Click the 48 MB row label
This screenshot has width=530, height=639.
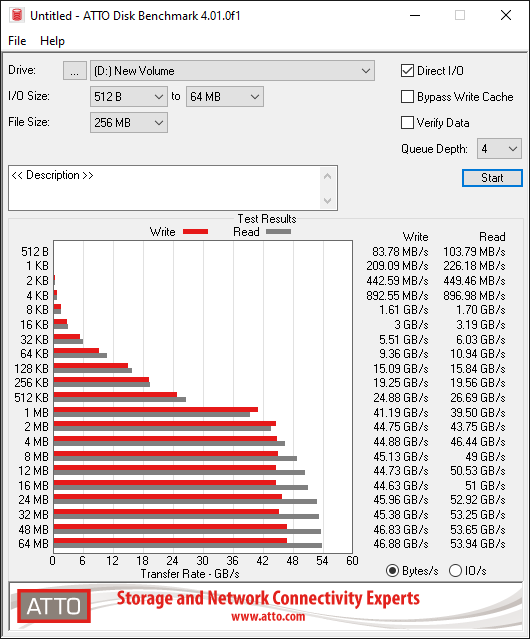click(x=33, y=530)
